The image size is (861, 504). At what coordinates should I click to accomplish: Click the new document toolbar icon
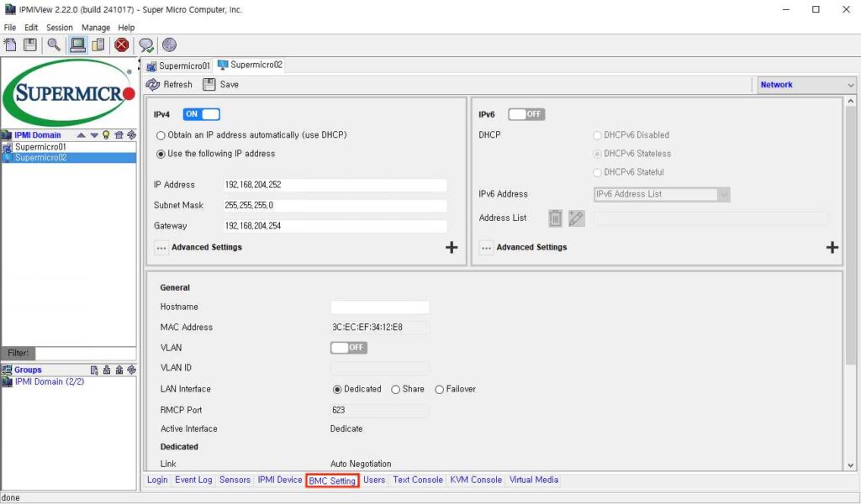pos(10,45)
